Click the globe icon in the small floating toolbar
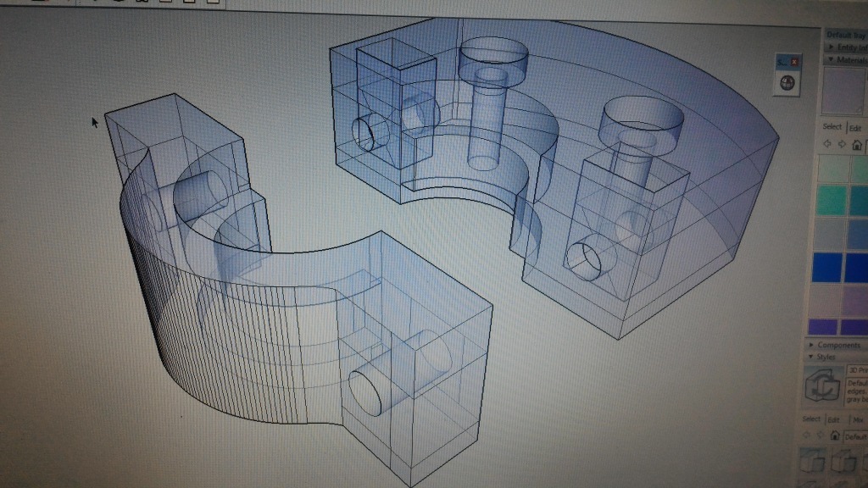The height and width of the screenshot is (488, 868). tap(787, 83)
